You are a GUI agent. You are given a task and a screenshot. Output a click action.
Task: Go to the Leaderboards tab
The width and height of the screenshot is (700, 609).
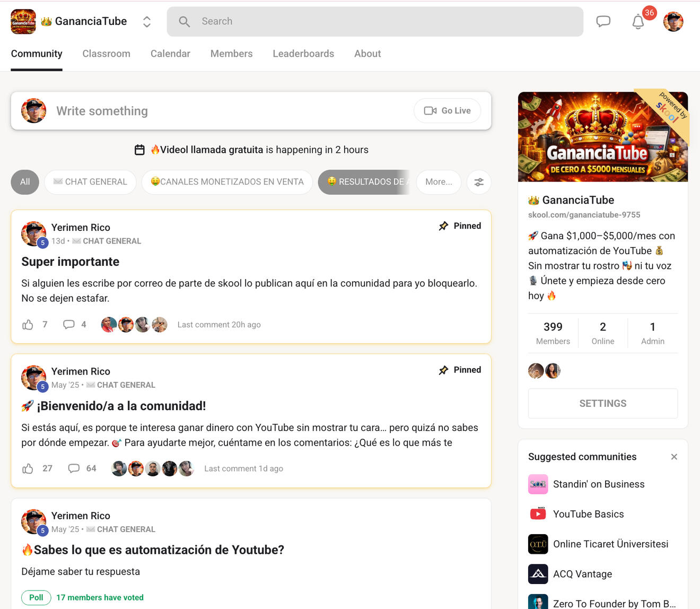pyautogui.click(x=303, y=54)
